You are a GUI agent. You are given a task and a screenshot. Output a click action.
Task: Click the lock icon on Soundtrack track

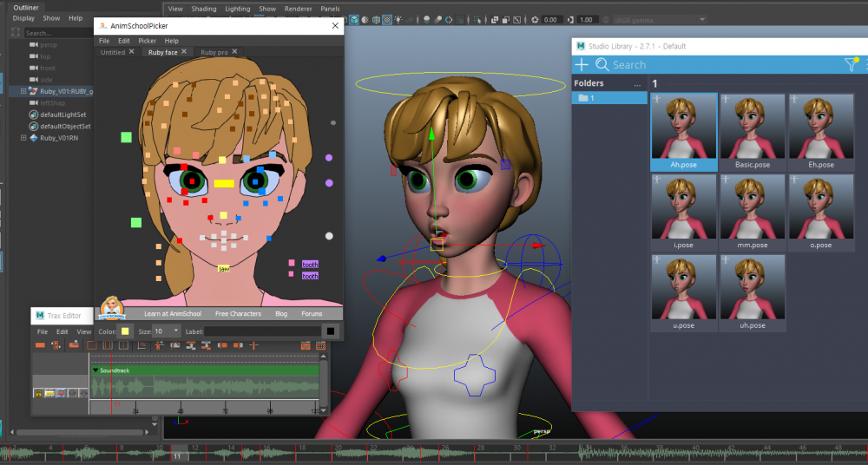[39, 393]
